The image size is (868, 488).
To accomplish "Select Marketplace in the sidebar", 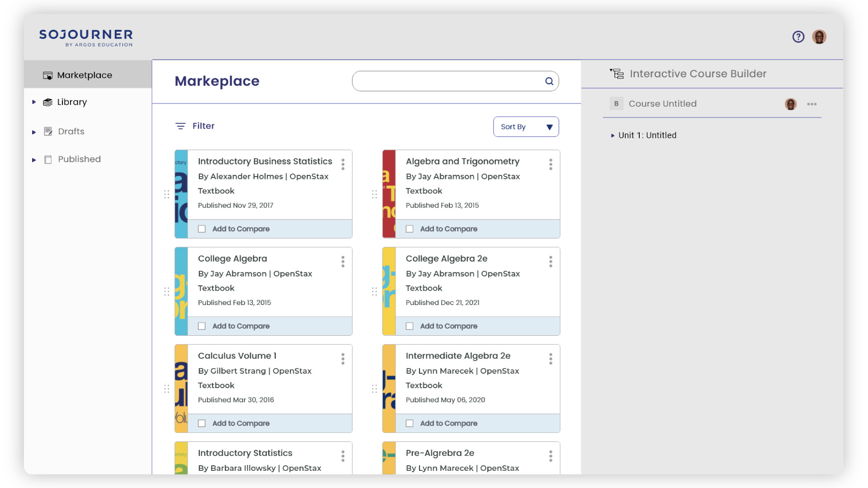I will [x=88, y=75].
